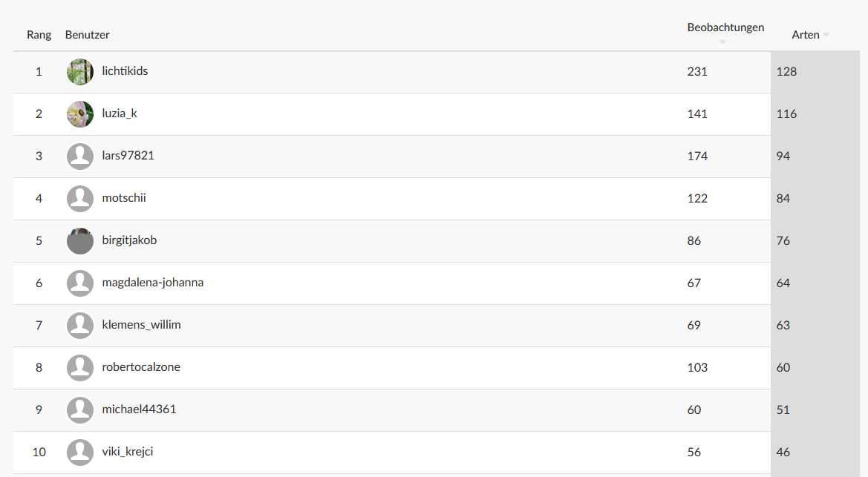Viewport: 868px width, 477px height.
Task: Open michael44361 avatar icon
Action: point(80,410)
